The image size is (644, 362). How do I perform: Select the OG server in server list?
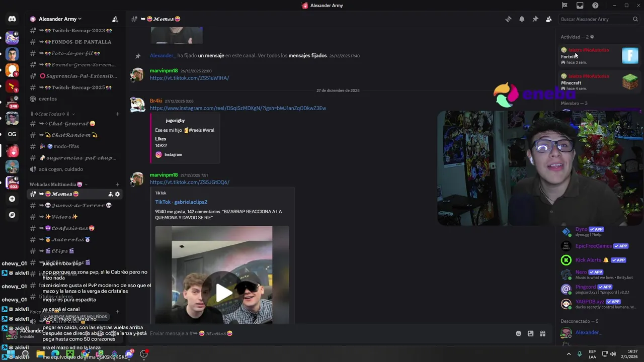(12, 134)
